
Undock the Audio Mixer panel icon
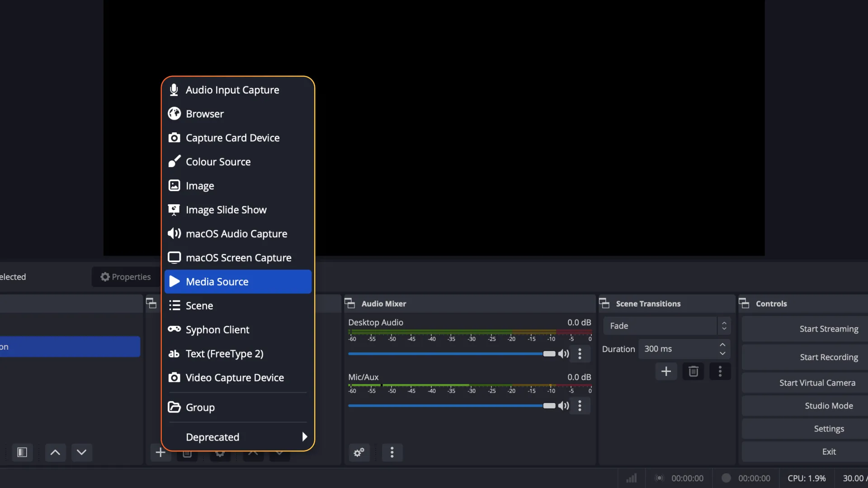[x=350, y=303]
